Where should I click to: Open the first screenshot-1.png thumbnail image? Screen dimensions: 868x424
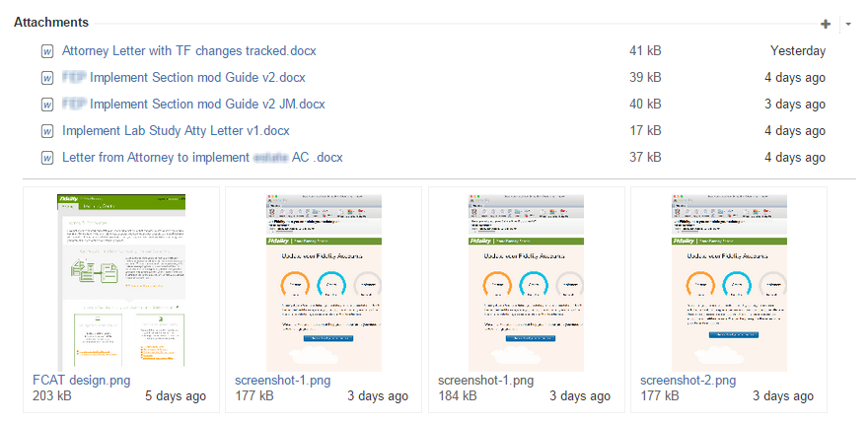coord(324,281)
